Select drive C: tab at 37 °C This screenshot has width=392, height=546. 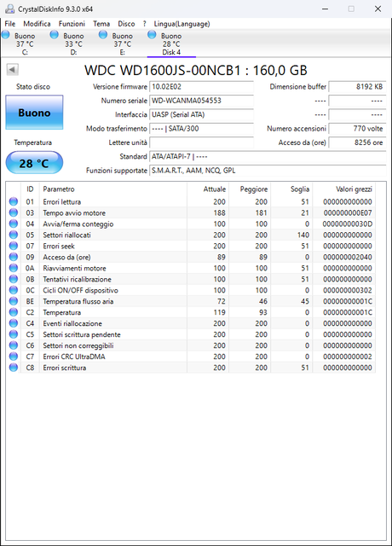tap(25, 44)
